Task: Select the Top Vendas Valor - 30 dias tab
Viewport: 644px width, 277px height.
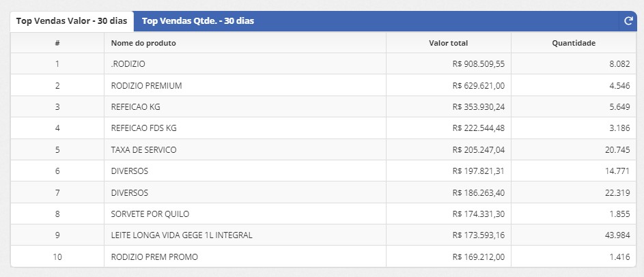Action: coord(72,21)
